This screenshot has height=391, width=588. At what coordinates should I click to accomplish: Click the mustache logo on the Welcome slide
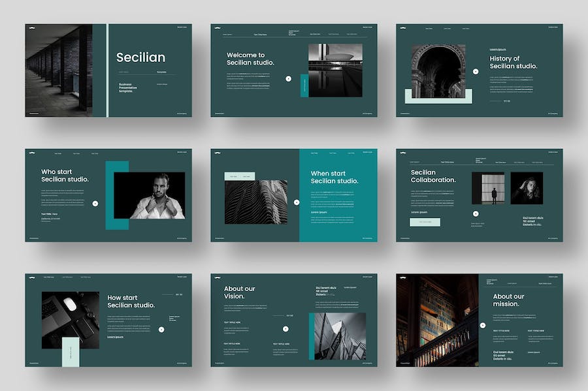tap(218, 27)
